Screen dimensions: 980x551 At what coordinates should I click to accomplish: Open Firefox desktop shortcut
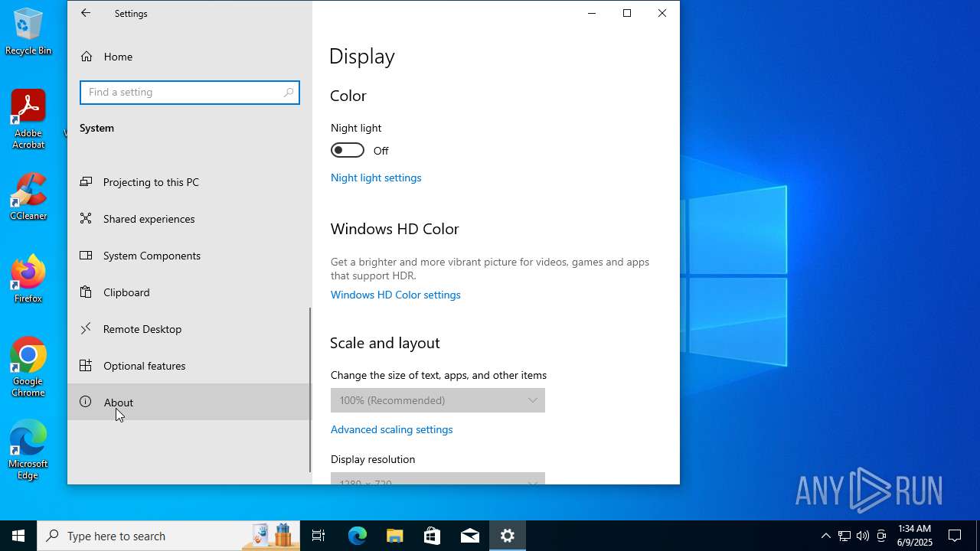pos(28,279)
